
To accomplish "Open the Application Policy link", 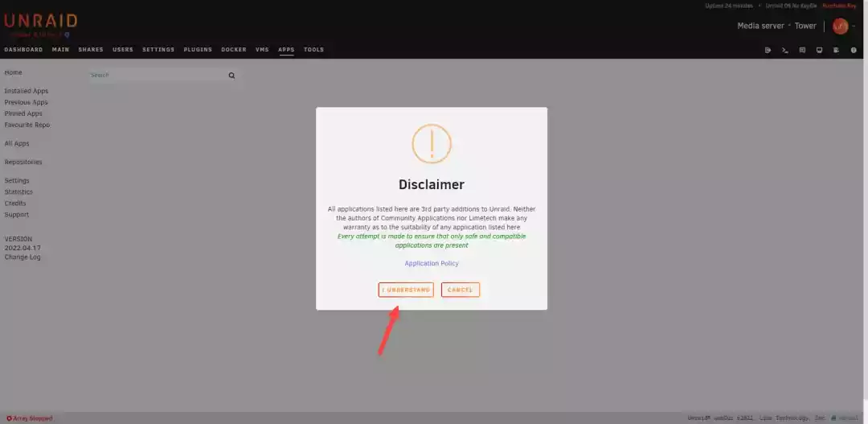I will click(x=432, y=263).
